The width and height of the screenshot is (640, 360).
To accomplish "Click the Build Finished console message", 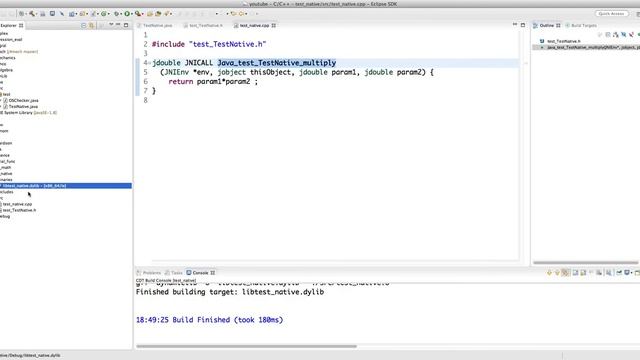I will tap(209, 320).
